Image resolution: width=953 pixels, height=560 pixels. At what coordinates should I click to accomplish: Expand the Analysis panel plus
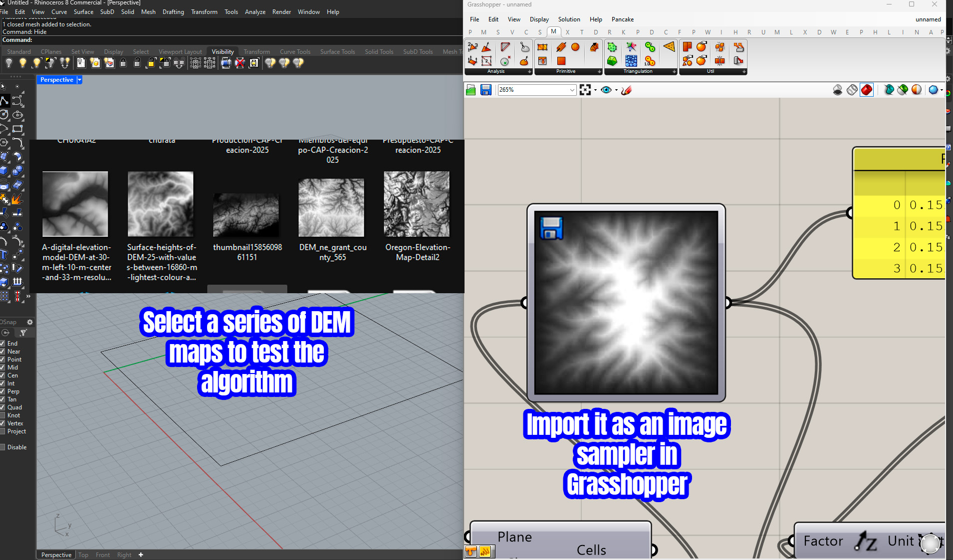click(x=529, y=72)
